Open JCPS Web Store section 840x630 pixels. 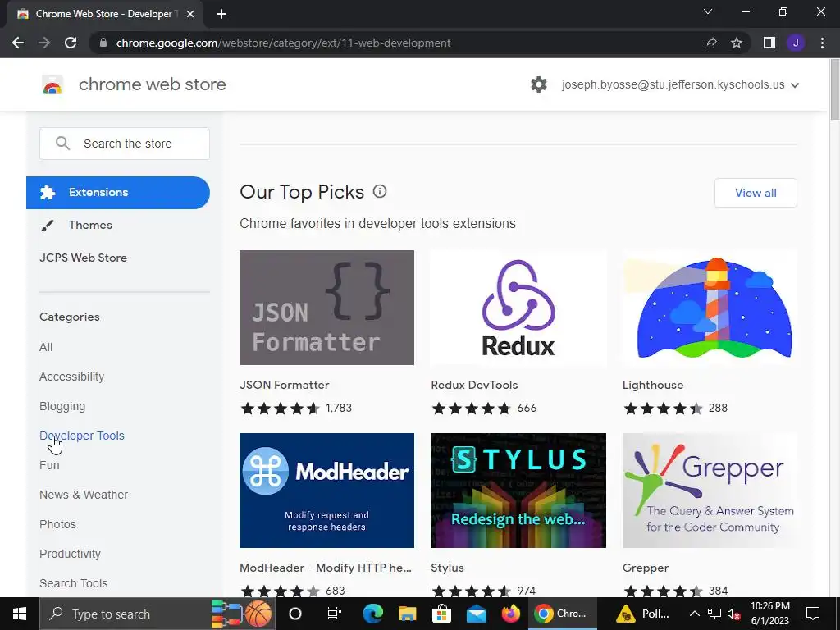83,258
